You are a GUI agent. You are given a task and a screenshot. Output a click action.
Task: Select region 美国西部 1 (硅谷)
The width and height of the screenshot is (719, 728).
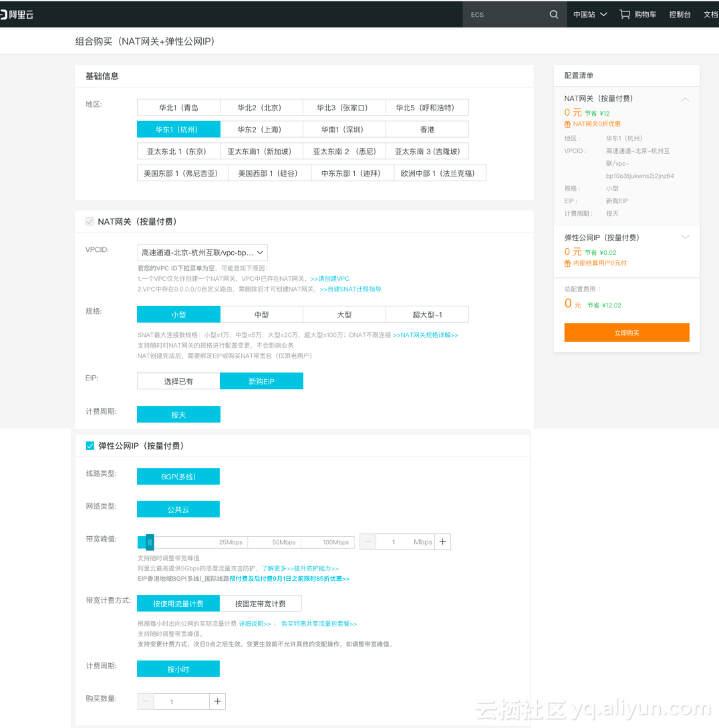pos(270,172)
